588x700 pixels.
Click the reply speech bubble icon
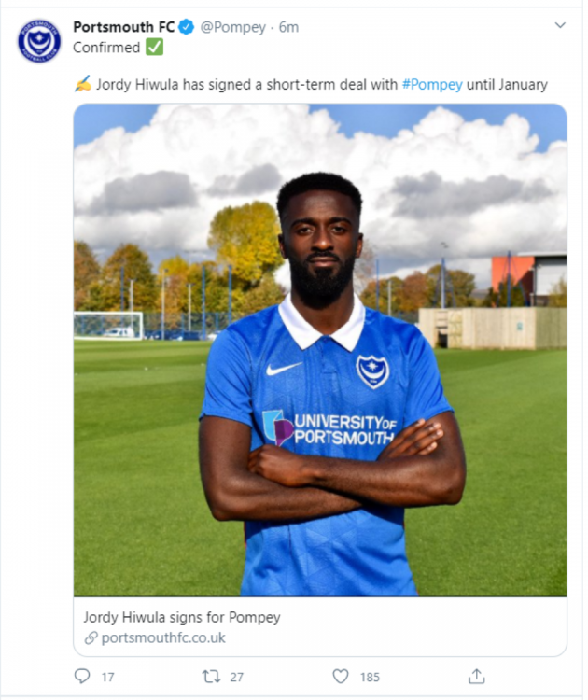[82, 676]
